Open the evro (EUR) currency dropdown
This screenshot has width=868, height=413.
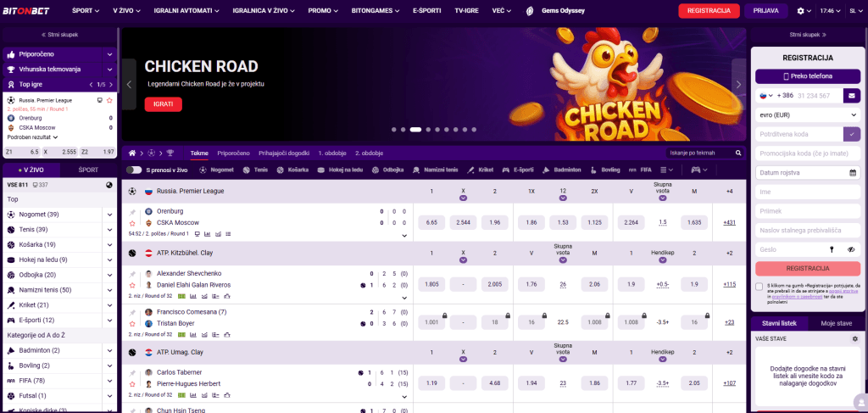[x=808, y=114]
